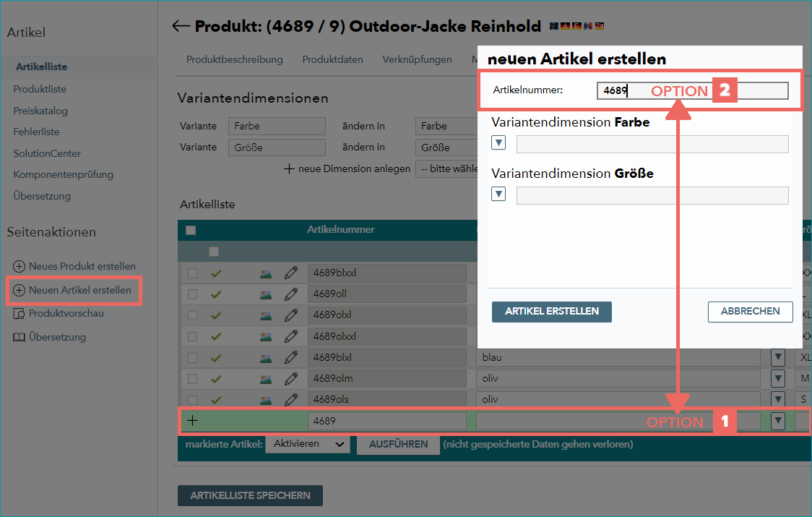This screenshot has height=517, width=812.
Task: Edit article 4689blxl via pencil icon
Action: (291, 357)
